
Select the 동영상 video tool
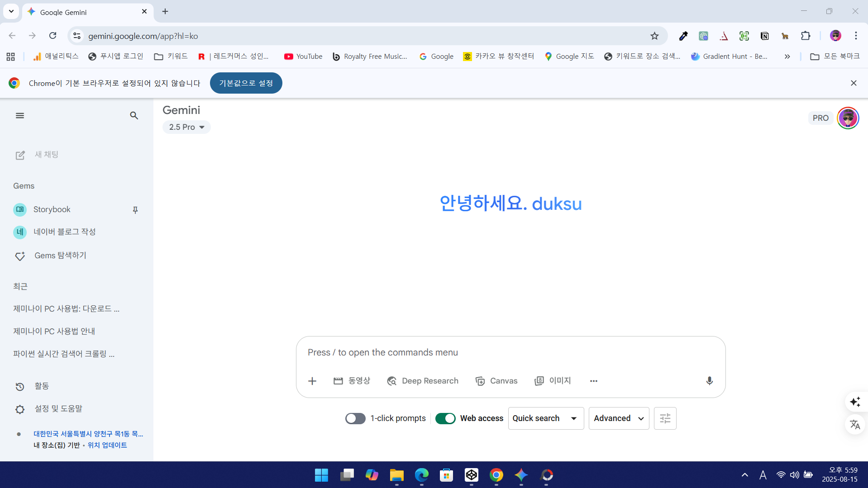[352, 381]
